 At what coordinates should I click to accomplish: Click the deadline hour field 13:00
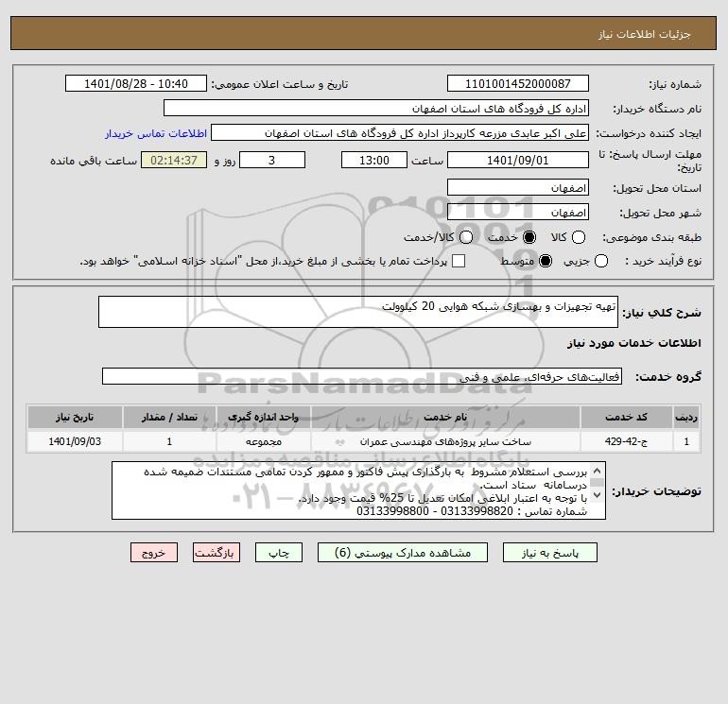(x=374, y=160)
